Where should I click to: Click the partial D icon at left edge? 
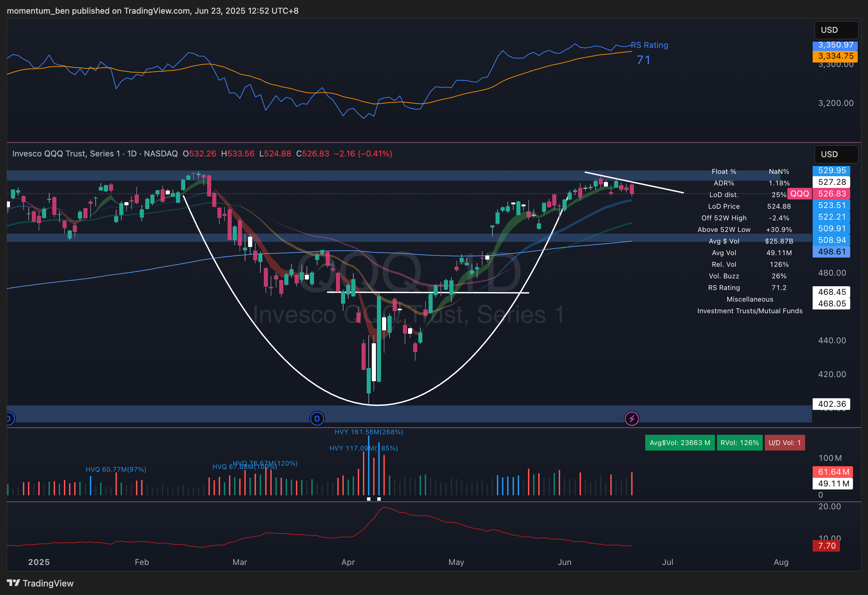pyautogui.click(x=9, y=418)
